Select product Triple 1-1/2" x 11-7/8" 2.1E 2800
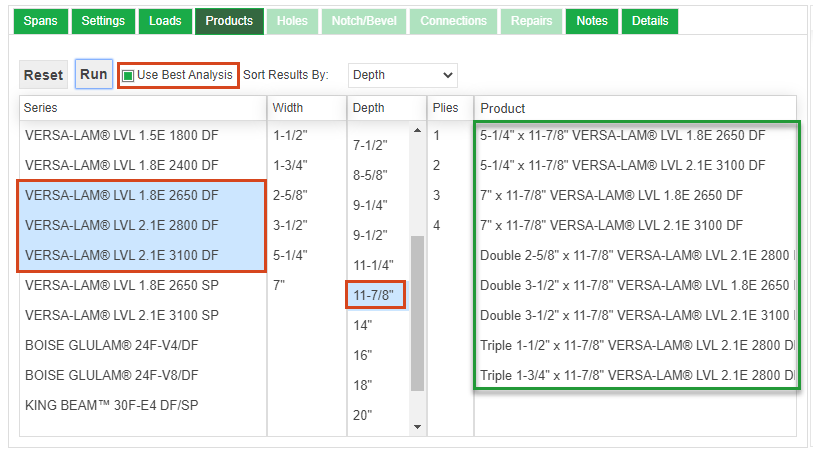 pos(636,346)
